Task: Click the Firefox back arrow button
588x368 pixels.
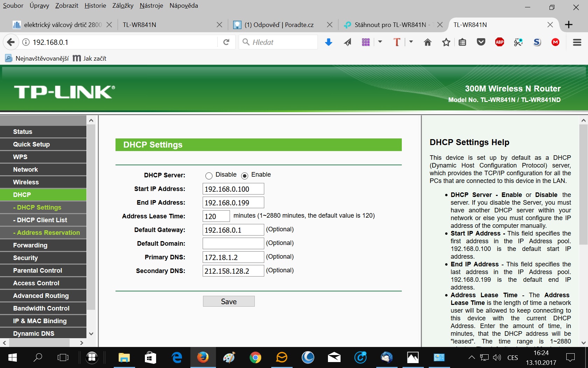Action: click(x=11, y=42)
